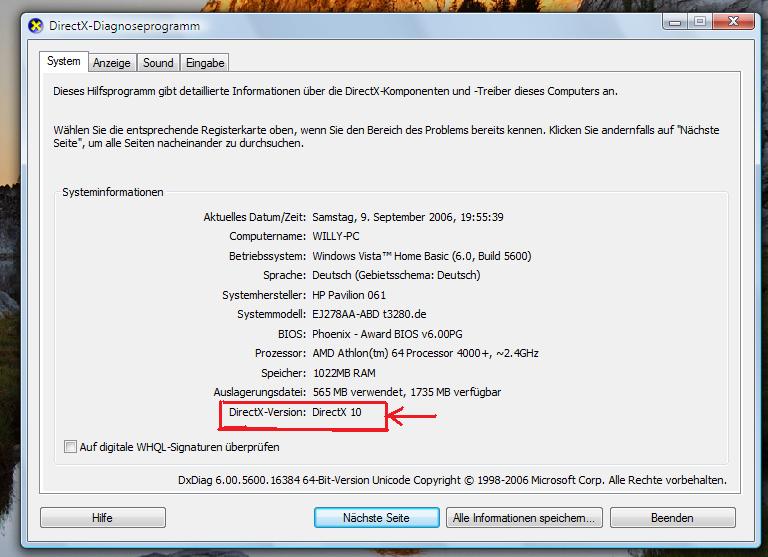Screen dimensions: 768x557
Task: Click the 'Systemhersteller:' label
Action: pos(264,295)
